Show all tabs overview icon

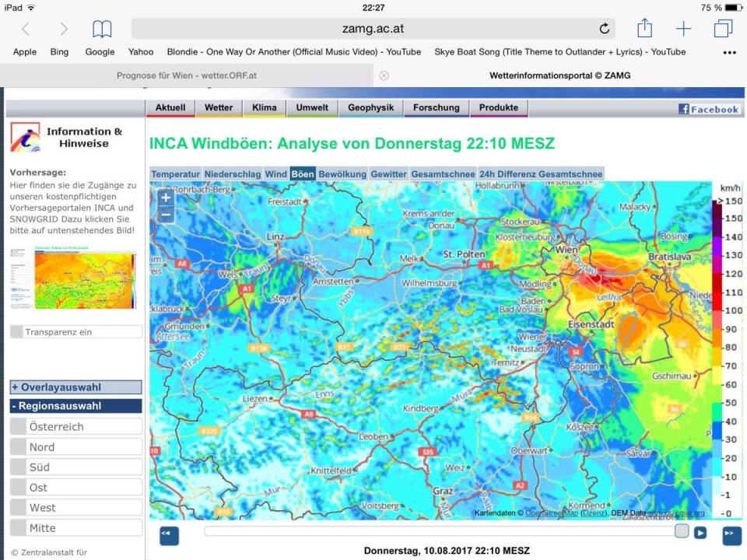tap(723, 29)
